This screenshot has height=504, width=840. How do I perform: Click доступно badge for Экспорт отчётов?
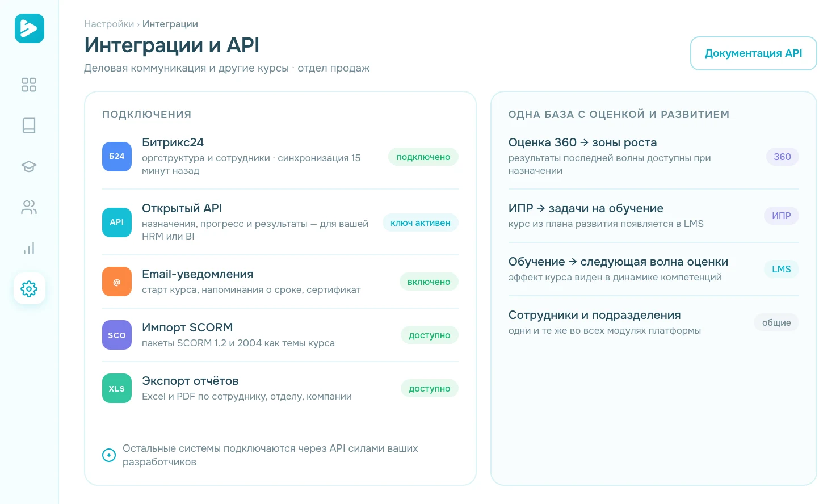430,389
